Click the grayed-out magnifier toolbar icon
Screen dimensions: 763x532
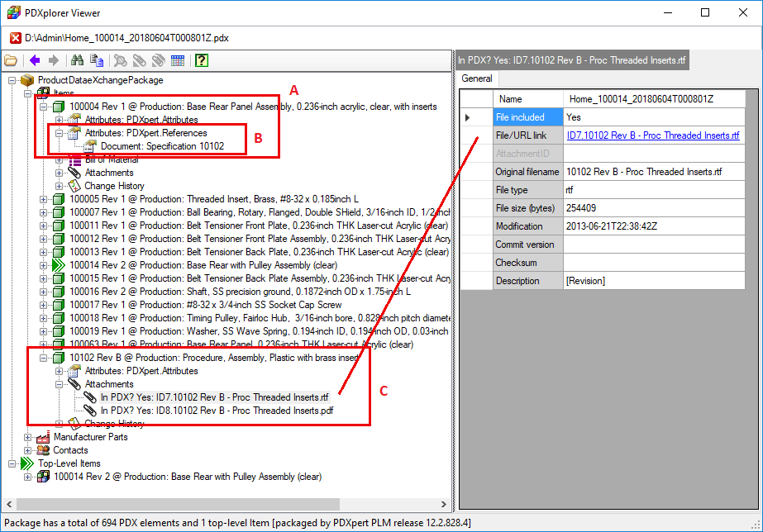[x=120, y=61]
